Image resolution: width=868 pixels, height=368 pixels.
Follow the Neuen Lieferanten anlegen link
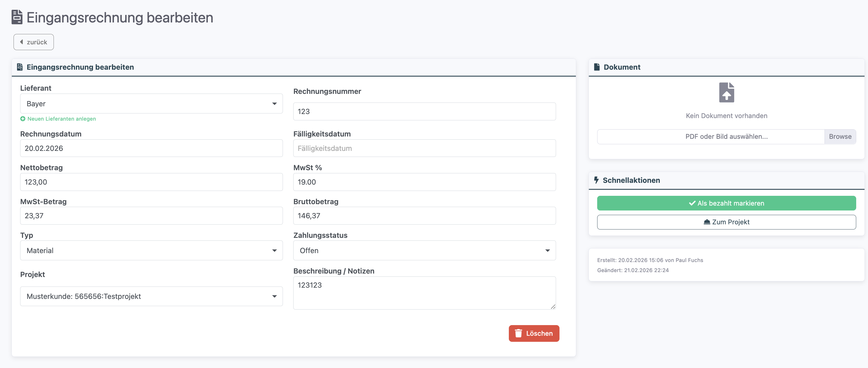(61, 119)
